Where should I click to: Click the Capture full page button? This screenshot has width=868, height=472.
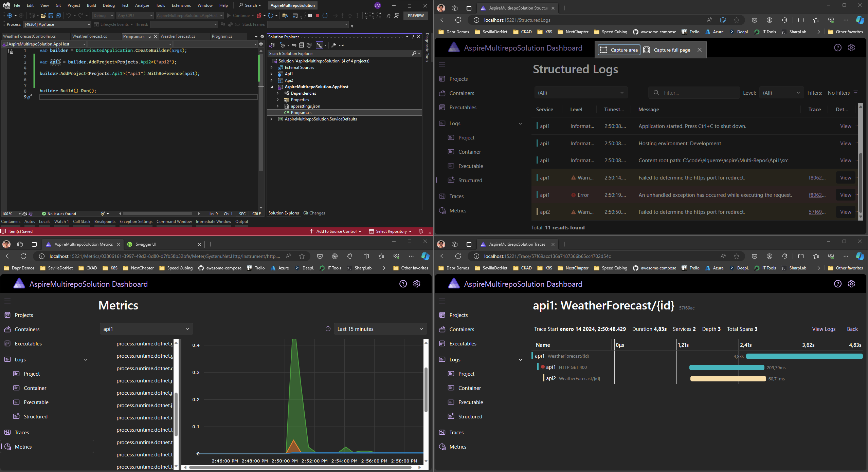(x=667, y=50)
